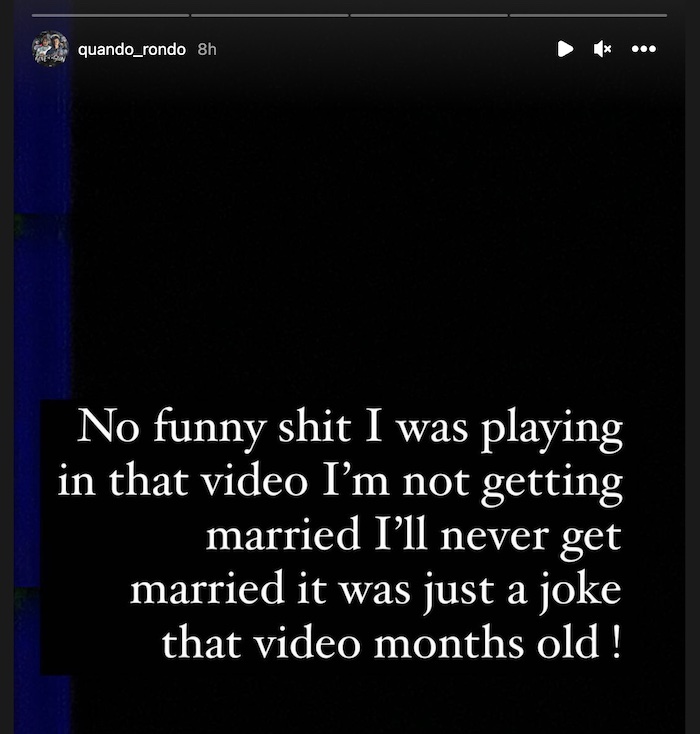Resume the story with the play button

[565, 49]
